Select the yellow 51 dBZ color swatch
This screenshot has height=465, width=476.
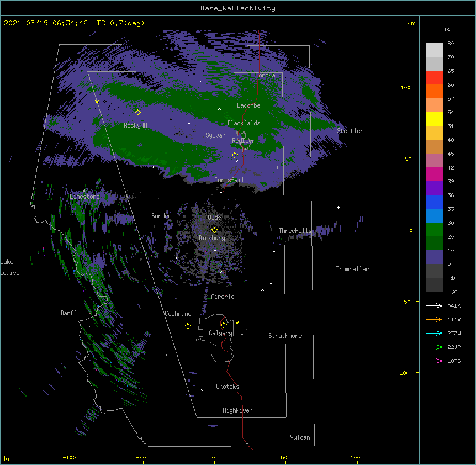coord(434,119)
